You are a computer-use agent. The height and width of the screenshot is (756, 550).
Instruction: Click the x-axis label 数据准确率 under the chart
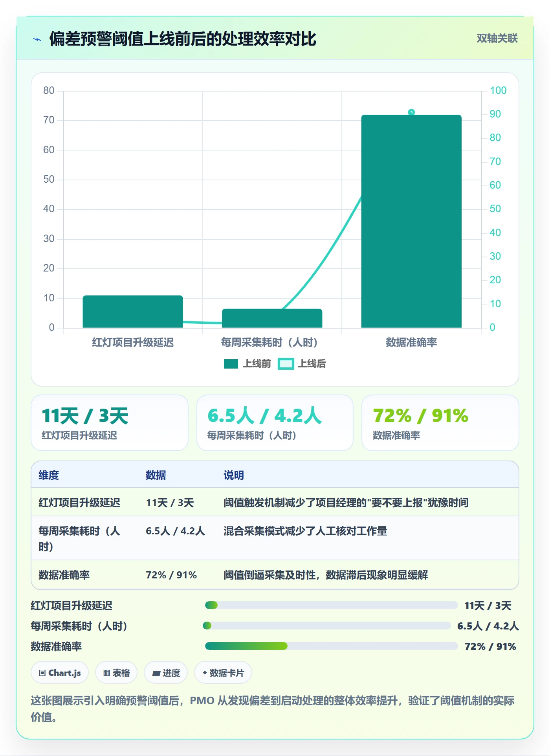click(x=411, y=343)
